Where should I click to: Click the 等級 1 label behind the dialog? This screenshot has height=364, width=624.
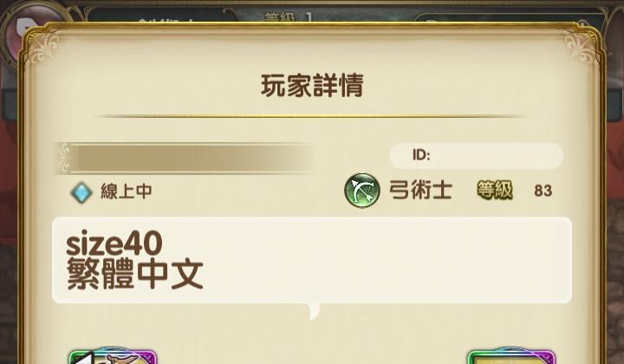point(289,17)
